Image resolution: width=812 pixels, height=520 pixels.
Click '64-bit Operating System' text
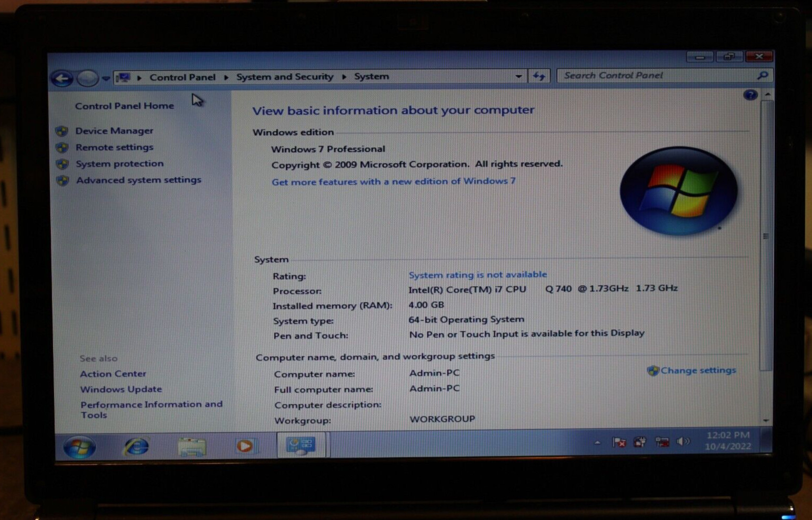(466, 319)
